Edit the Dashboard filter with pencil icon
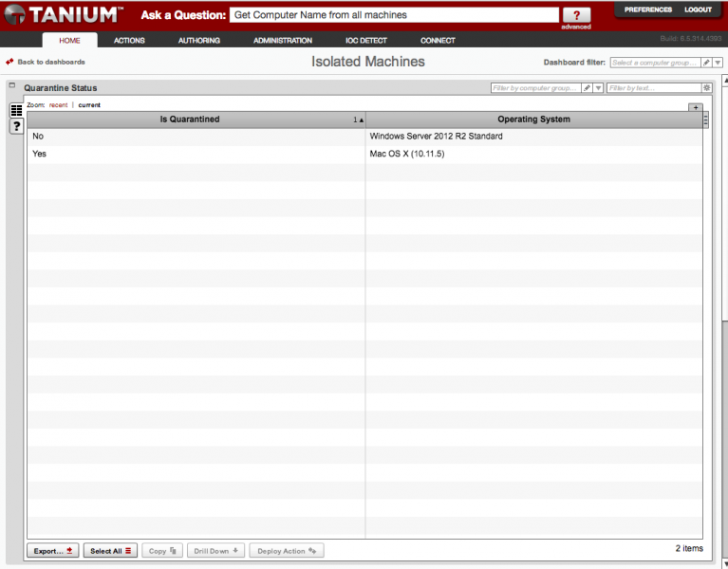This screenshot has width=728, height=569. pos(706,63)
